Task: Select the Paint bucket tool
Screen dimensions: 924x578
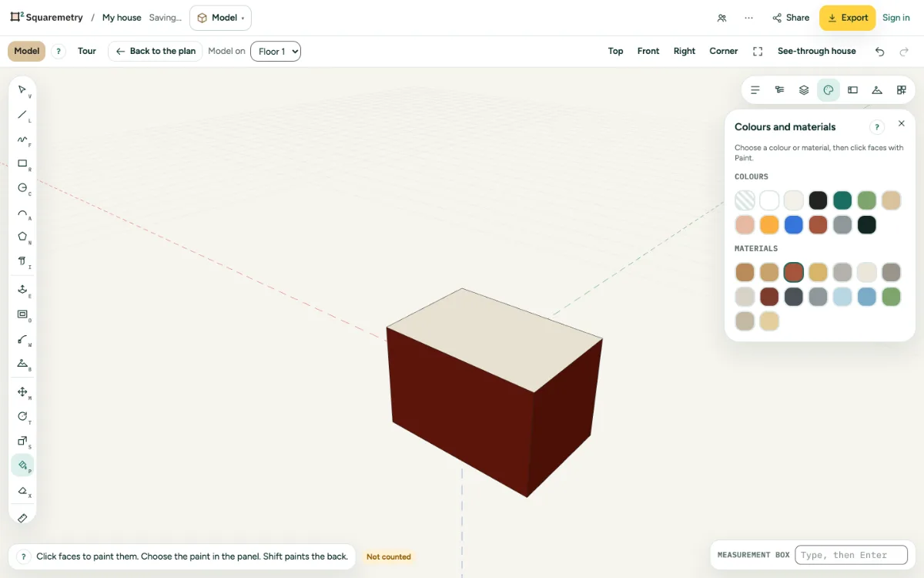Action: coord(22,465)
